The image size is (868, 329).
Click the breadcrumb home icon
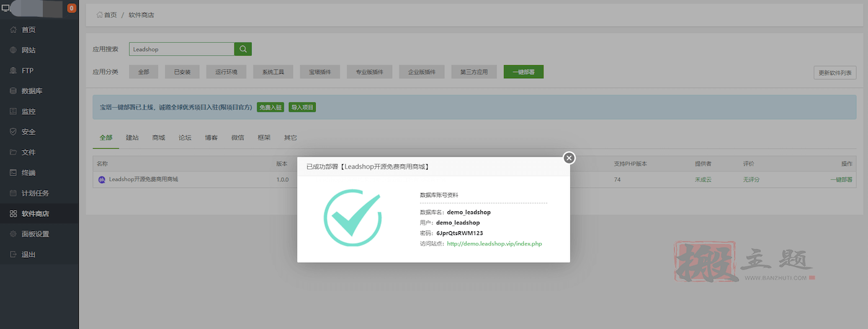click(x=99, y=15)
